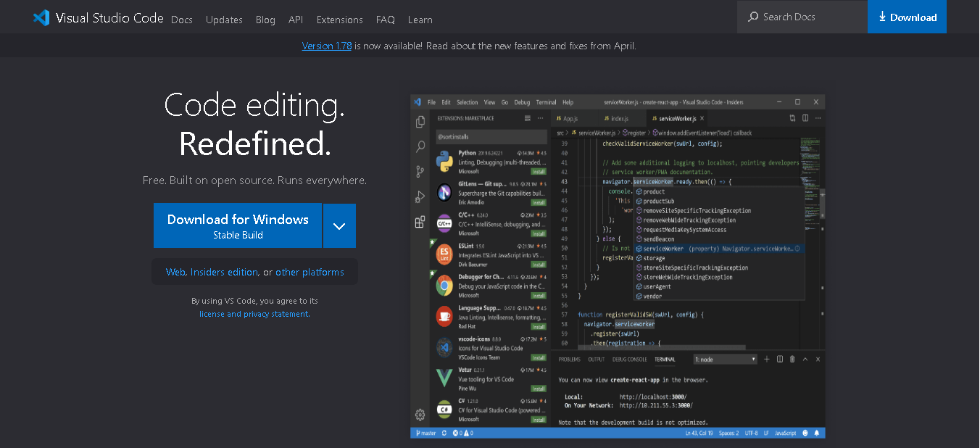The image size is (980, 448).
Task: Click the Download for Windows Stable Build button
Action: [x=238, y=225]
